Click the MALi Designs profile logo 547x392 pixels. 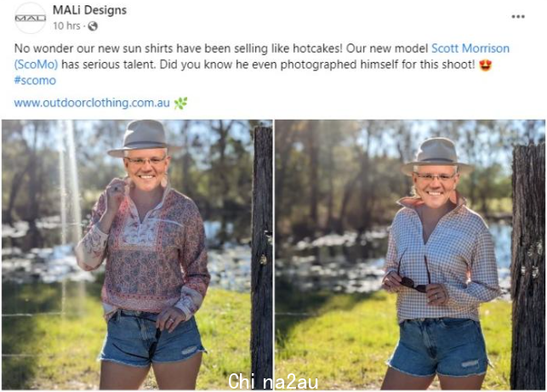click(x=31, y=18)
